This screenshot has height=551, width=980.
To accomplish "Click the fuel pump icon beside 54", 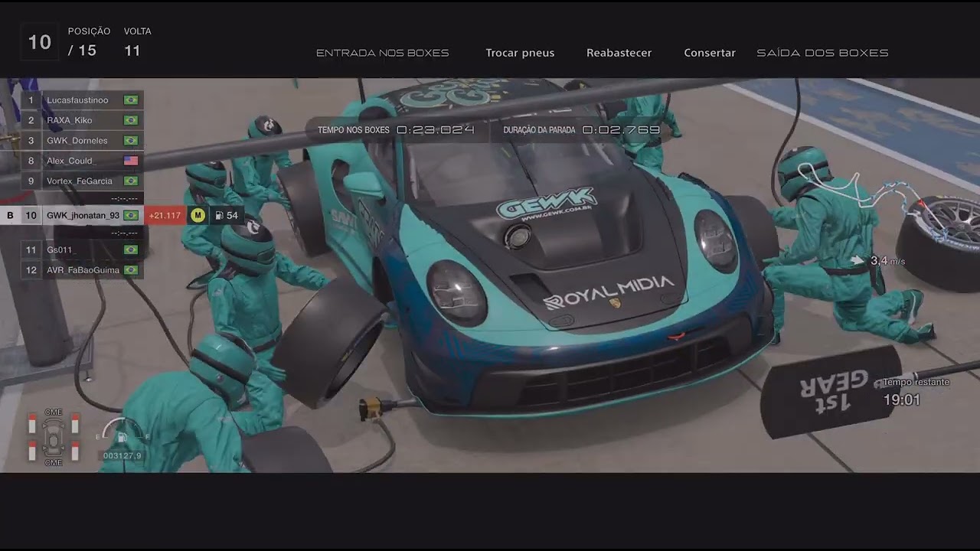I will tap(220, 216).
